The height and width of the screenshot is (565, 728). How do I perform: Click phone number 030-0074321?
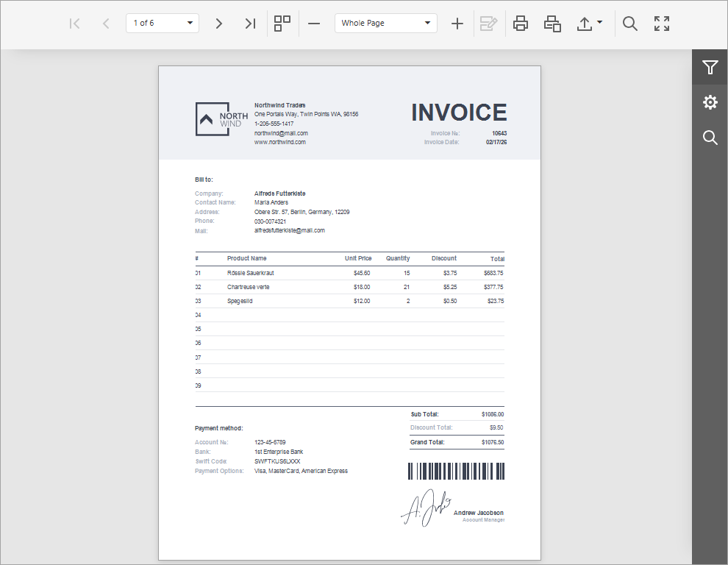coord(270,221)
